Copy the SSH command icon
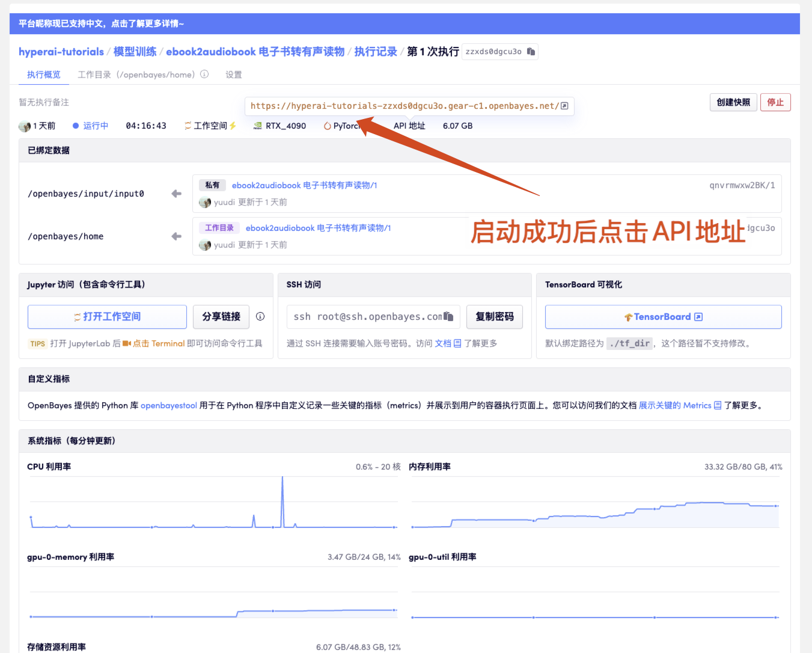This screenshot has height=653, width=812. coord(448,316)
